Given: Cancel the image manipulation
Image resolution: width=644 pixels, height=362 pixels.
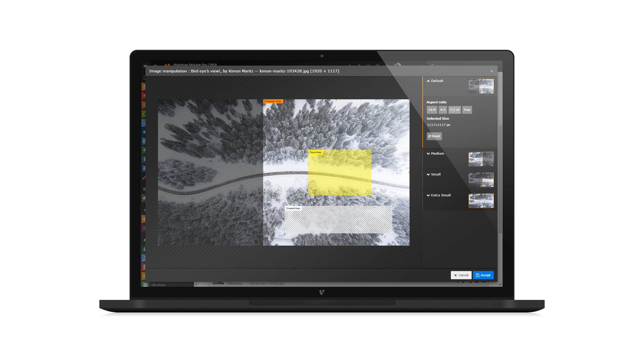Looking at the screenshot, I should click(x=461, y=275).
